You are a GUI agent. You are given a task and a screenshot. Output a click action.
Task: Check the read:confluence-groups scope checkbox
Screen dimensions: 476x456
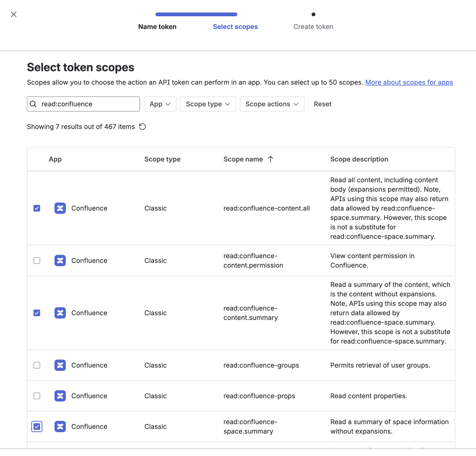(37, 365)
